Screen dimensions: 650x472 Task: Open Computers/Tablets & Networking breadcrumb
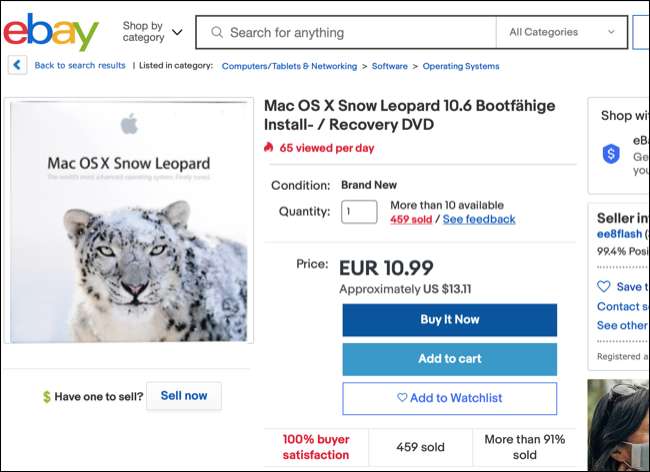coord(289,66)
